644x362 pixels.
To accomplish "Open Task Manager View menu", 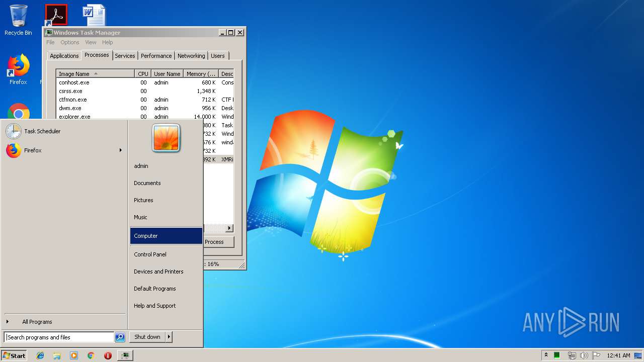I will pos(91,42).
